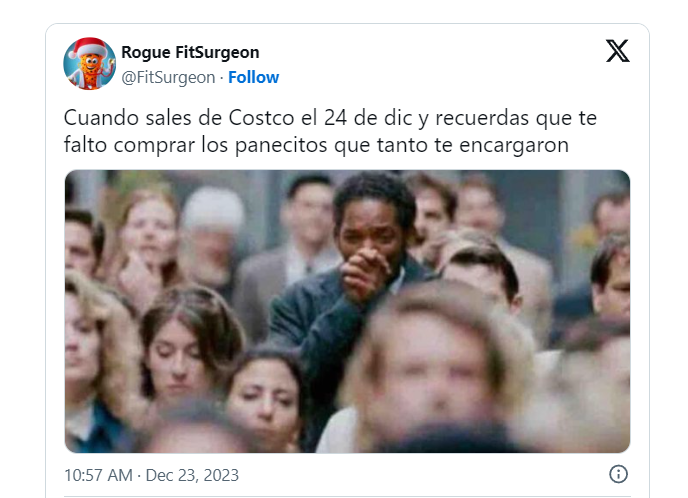Click the Santa hat on the avatar

pyautogui.click(x=88, y=47)
